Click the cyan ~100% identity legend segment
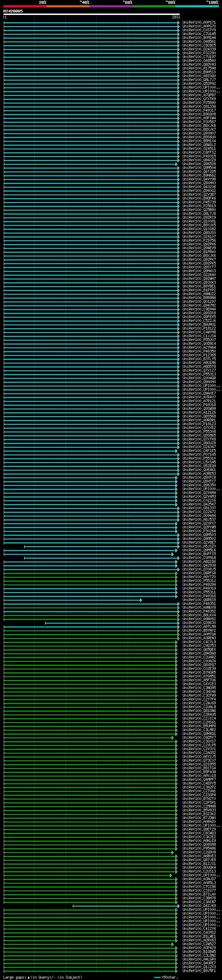The image size is (222, 980). (197, 6)
